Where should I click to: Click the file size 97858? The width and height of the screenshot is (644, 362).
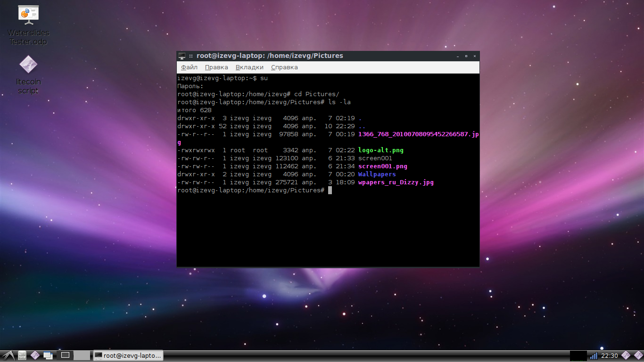pos(289,134)
